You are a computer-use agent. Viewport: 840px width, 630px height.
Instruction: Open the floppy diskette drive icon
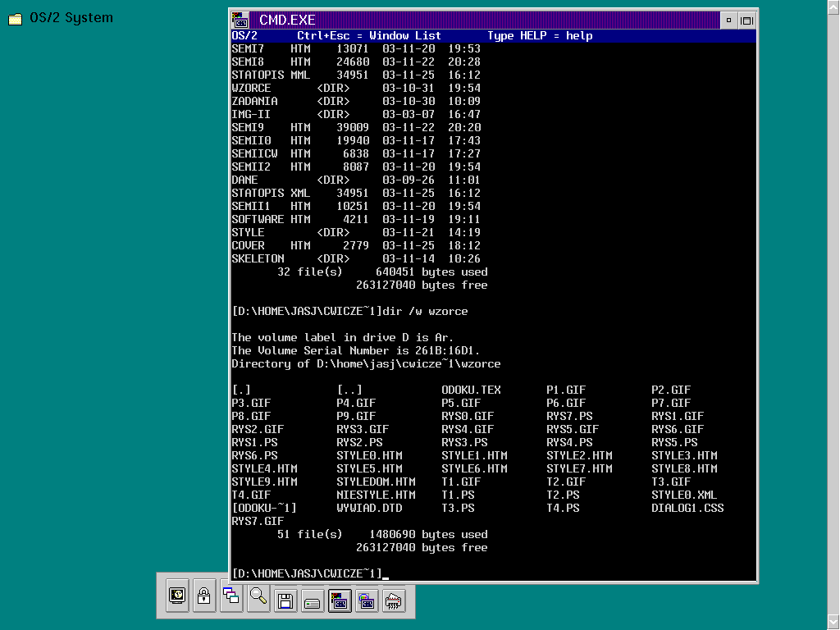pyautogui.click(x=285, y=600)
